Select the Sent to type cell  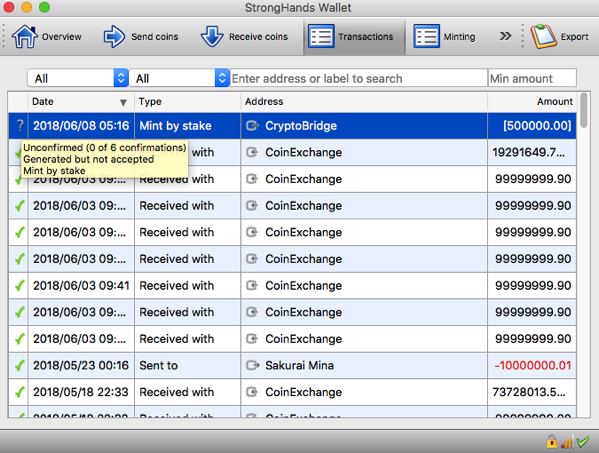187,366
